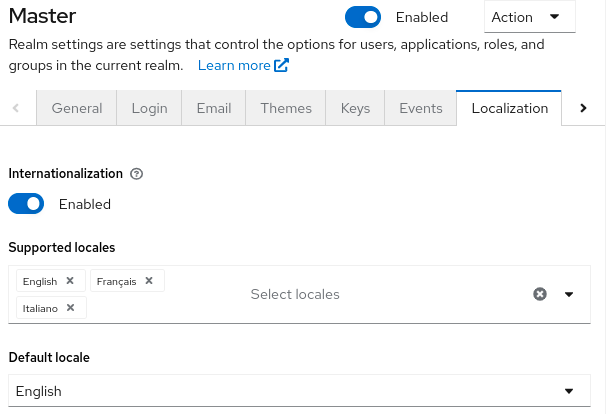This screenshot has height=414, width=606.
Task: Clear all selected locales
Action: 540,294
